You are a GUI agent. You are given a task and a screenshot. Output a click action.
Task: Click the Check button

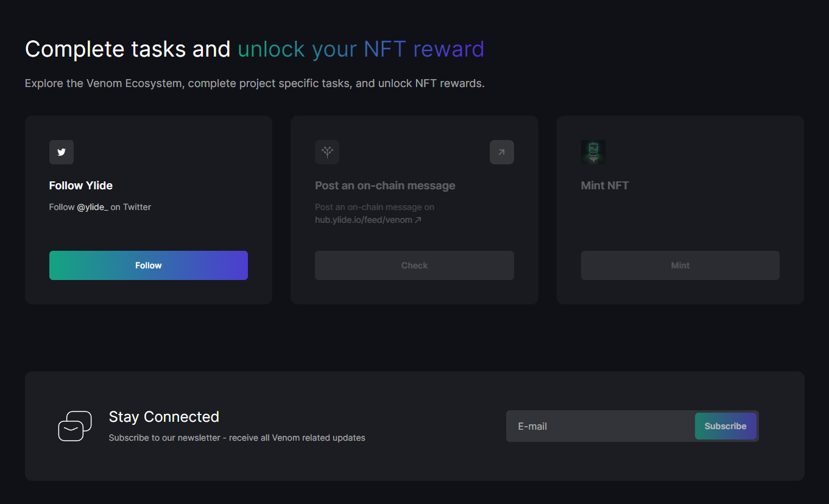[x=414, y=265]
